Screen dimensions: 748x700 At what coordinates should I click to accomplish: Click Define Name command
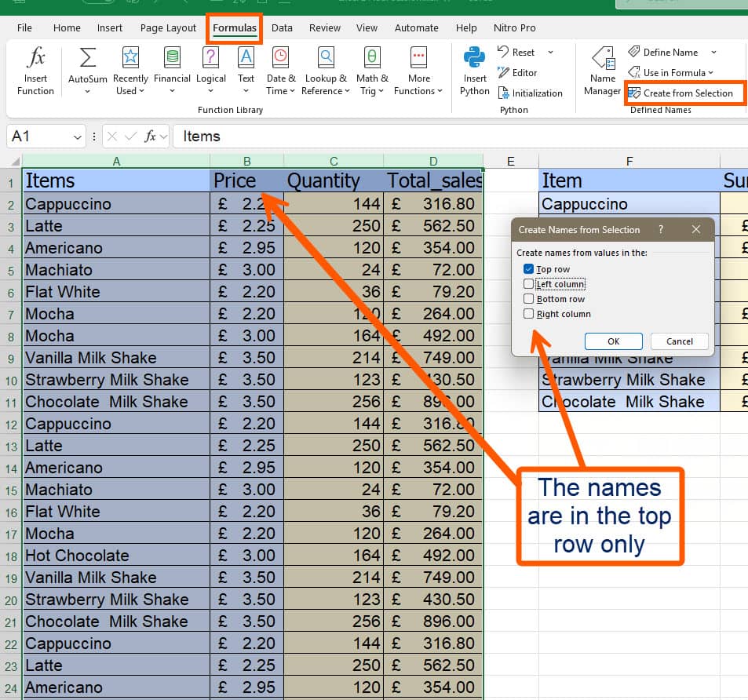point(663,52)
